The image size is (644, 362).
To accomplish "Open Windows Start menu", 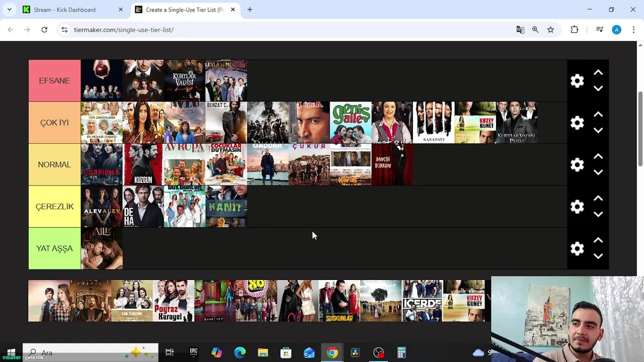I will pyautogui.click(x=11, y=353).
